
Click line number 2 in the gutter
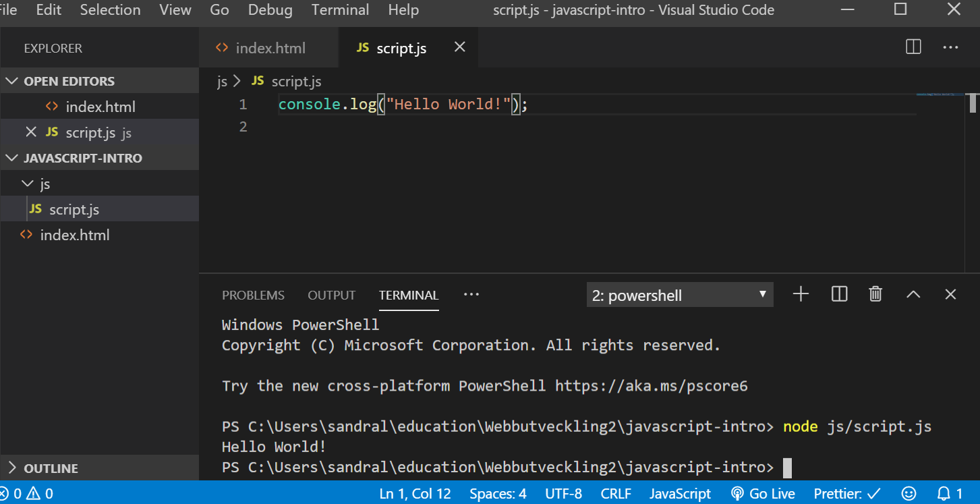(x=243, y=126)
